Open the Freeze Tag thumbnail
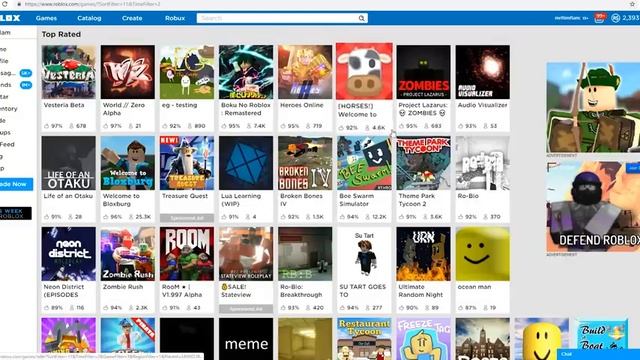Screen dimensions: 640x360 pyautogui.click(x=424, y=339)
